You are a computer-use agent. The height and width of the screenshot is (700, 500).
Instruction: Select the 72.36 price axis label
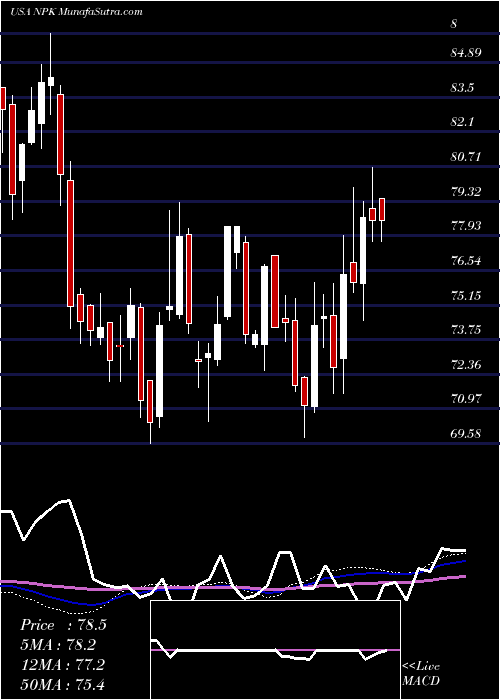(466, 365)
